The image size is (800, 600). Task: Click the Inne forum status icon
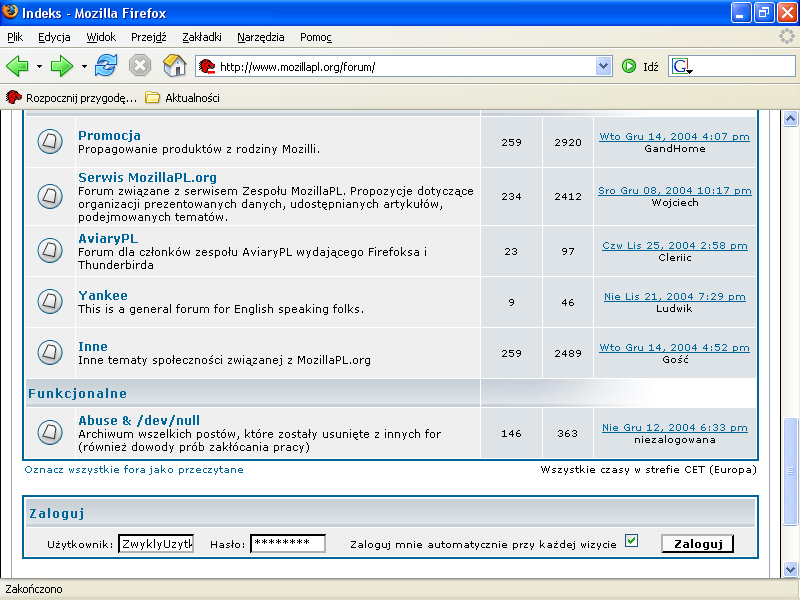pyautogui.click(x=50, y=353)
